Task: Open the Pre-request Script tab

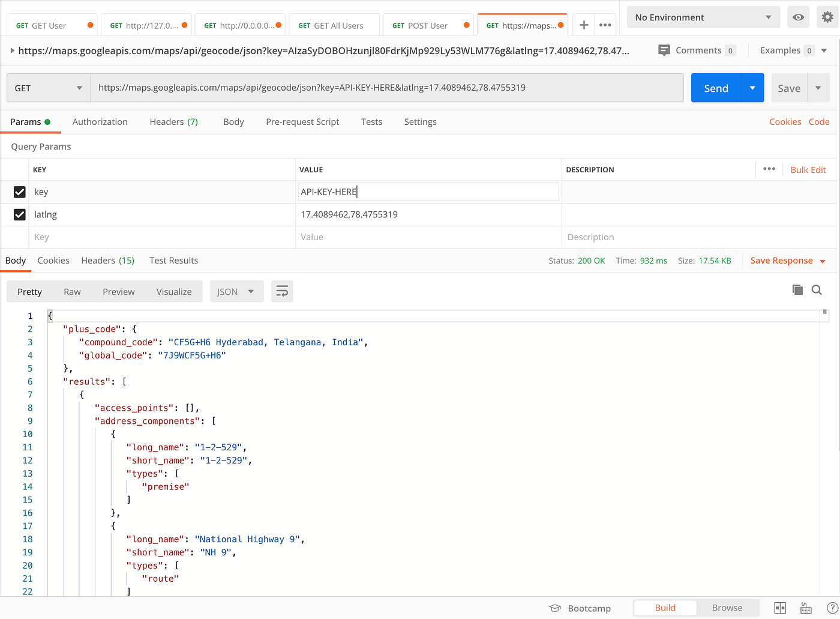Action: [302, 122]
